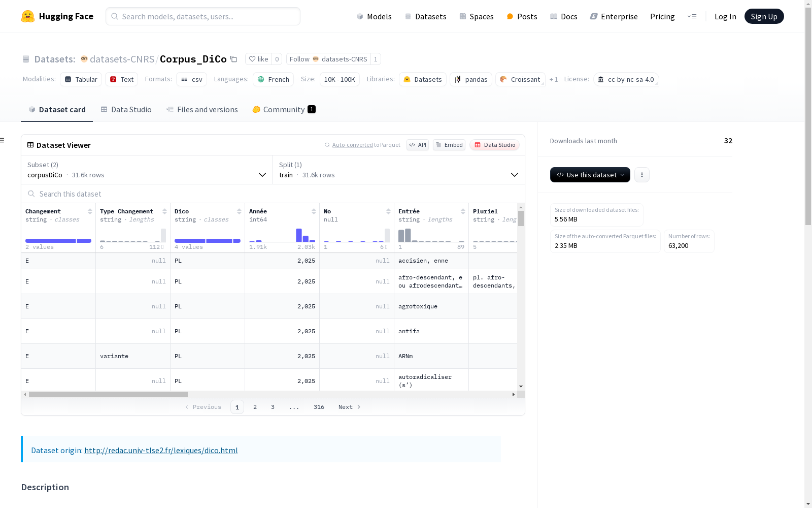
Task: Like the Corpus_DiCo dataset
Action: pyautogui.click(x=258, y=59)
